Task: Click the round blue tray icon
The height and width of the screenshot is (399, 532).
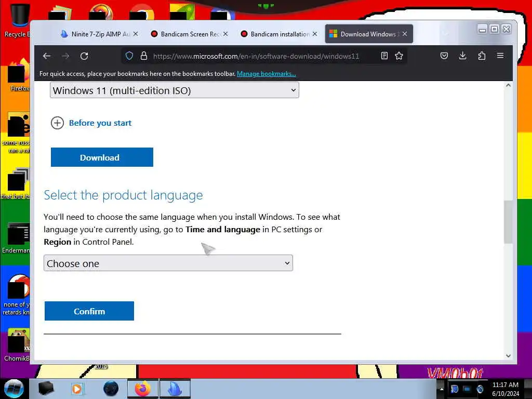Action: click(x=480, y=389)
